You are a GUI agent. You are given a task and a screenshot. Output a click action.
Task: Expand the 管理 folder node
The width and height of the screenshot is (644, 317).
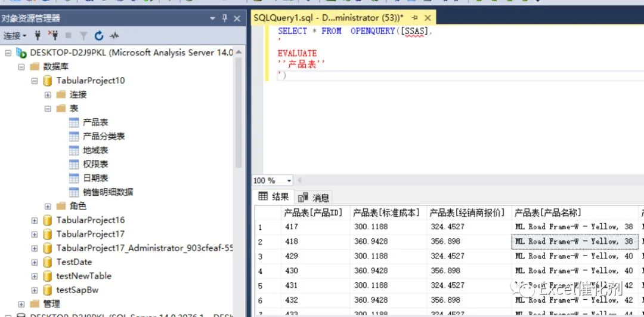(x=21, y=304)
